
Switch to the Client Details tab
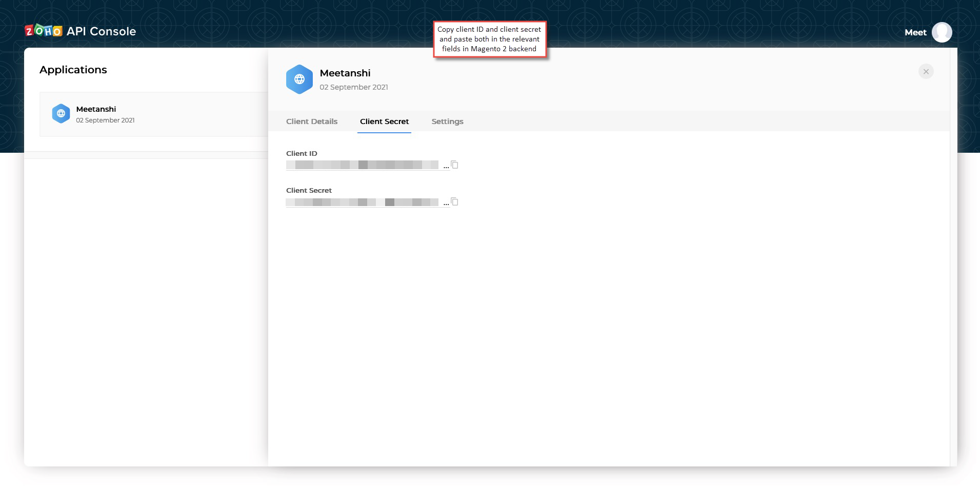pos(312,121)
